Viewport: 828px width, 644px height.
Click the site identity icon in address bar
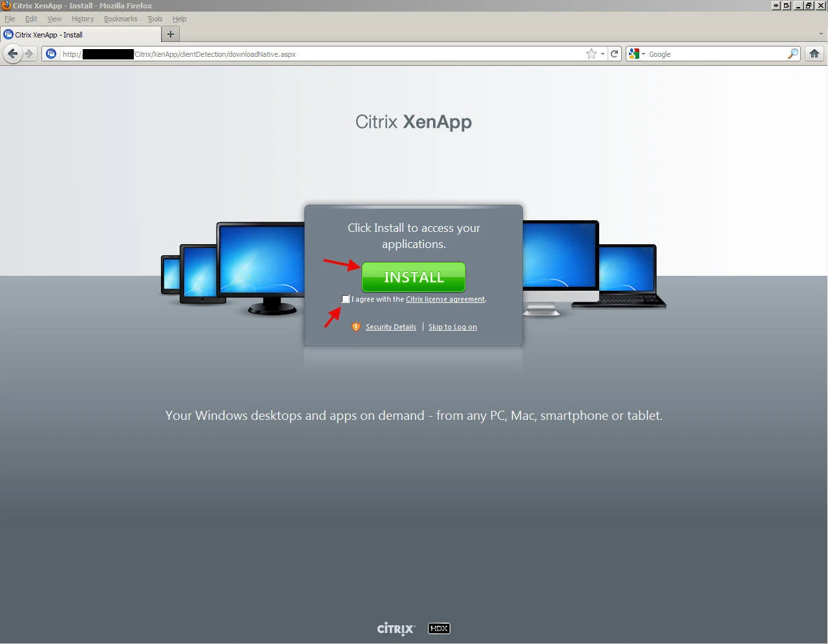51,54
